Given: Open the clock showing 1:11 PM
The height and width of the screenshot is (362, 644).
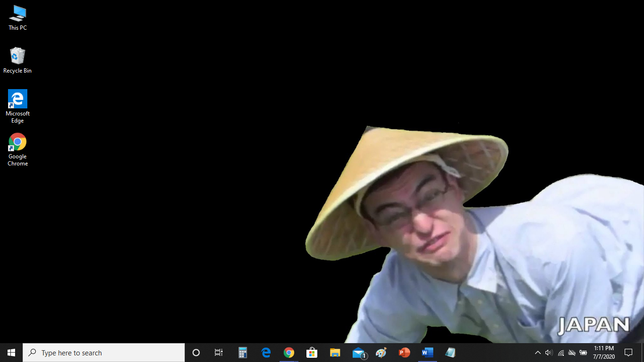Looking at the screenshot, I should pyautogui.click(x=604, y=353).
